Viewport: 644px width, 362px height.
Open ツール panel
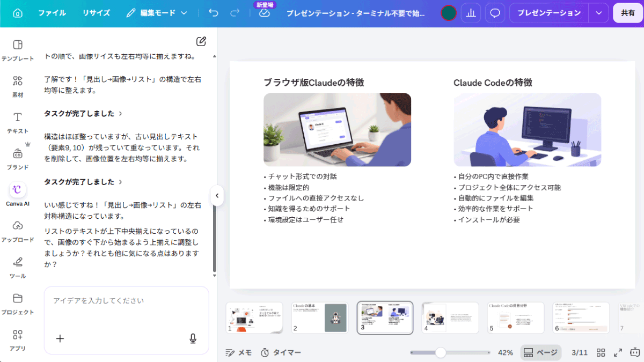[18, 267]
